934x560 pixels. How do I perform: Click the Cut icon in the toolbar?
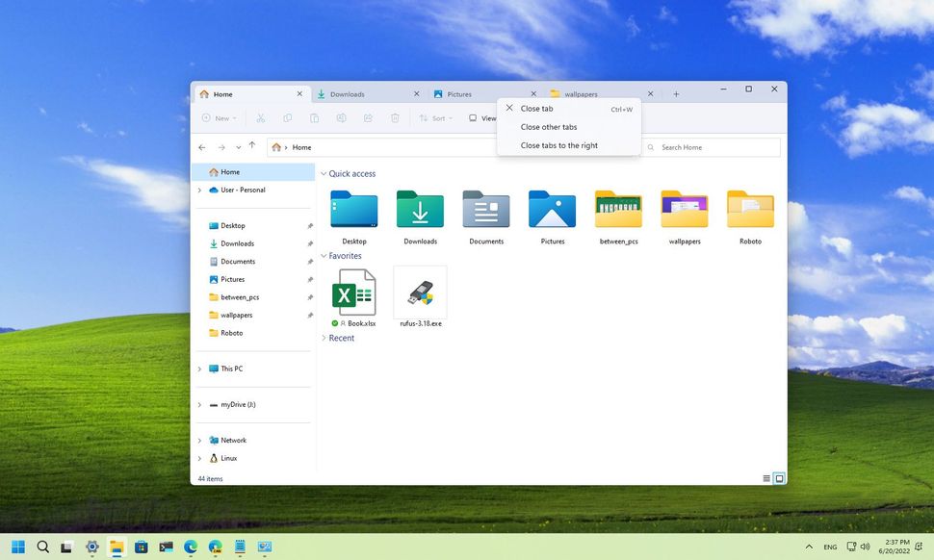260,117
